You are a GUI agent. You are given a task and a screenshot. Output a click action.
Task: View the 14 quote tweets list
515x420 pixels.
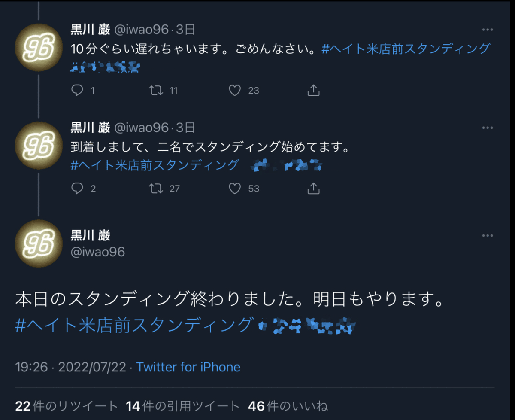[x=183, y=406]
